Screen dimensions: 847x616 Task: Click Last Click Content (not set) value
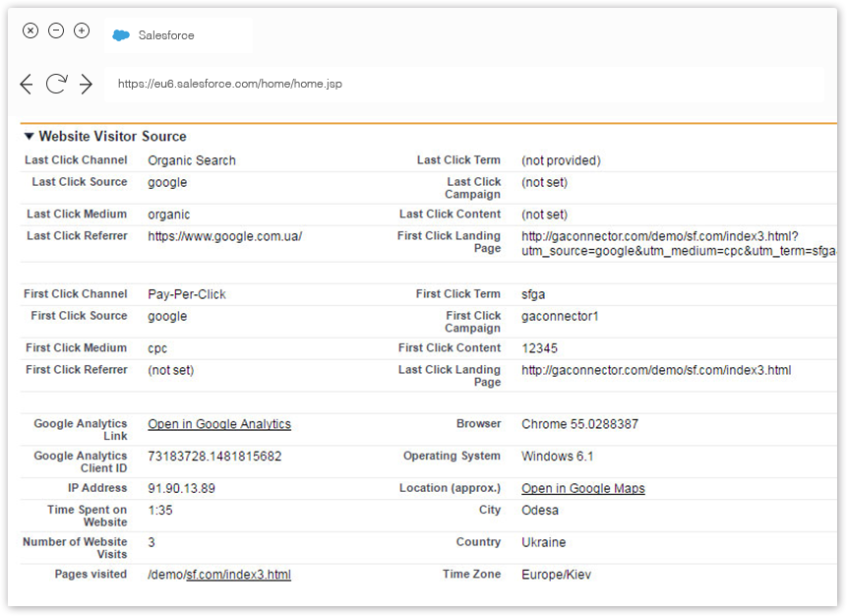tap(545, 215)
